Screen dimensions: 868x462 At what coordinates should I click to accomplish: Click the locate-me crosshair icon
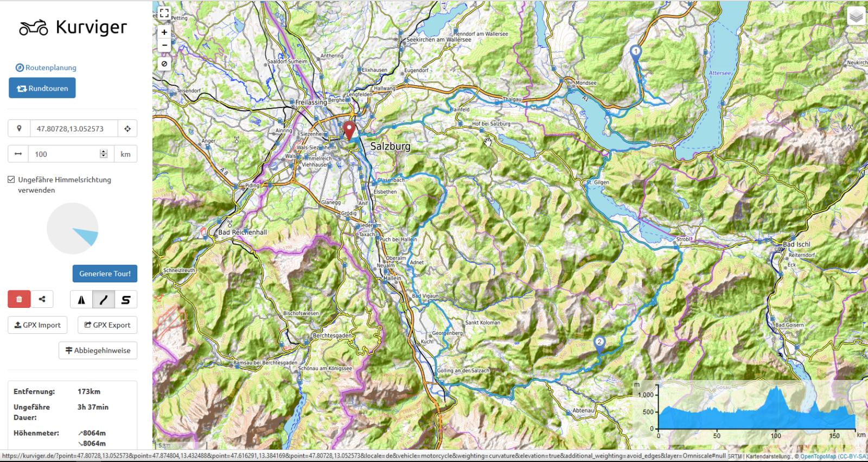(127, 129)
